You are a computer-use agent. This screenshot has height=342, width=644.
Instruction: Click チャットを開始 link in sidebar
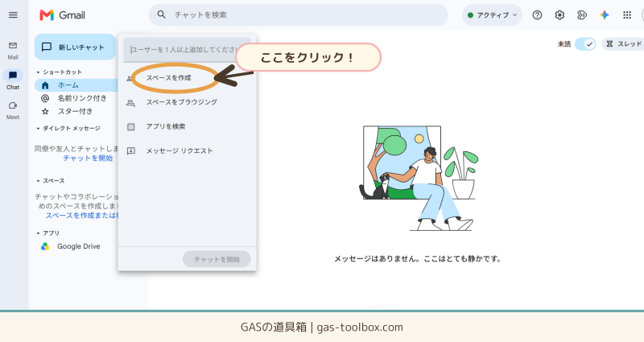pyautogui.click(x=88, y=158)
